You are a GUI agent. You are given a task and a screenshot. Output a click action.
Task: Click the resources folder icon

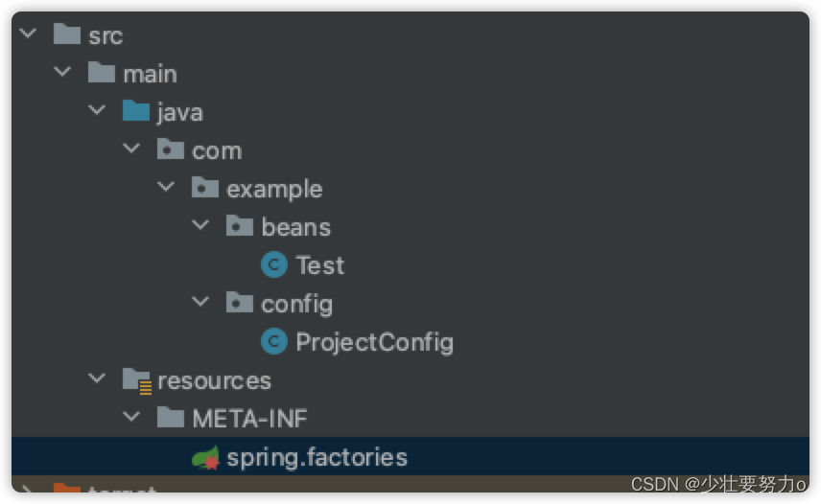click(137, 380)
